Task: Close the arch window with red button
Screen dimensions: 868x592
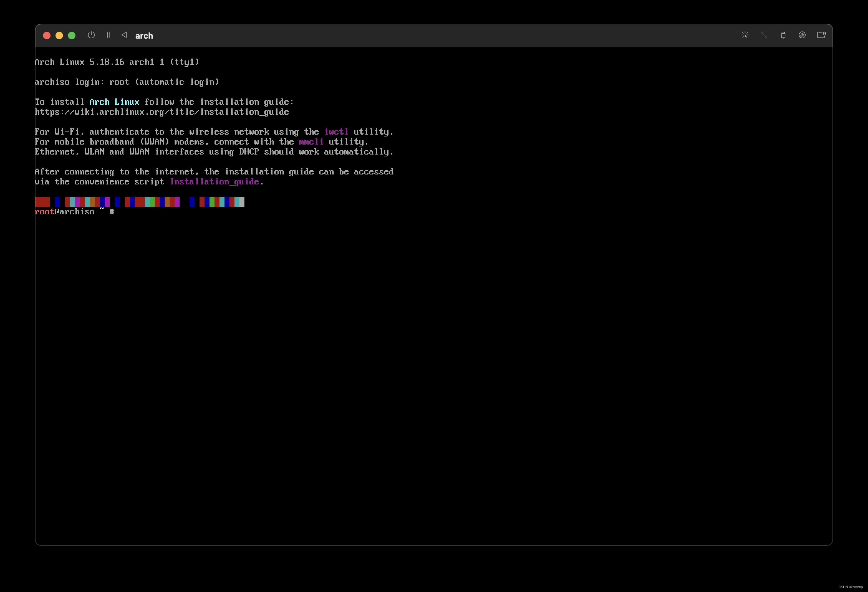Action: (x=47, y=36)
